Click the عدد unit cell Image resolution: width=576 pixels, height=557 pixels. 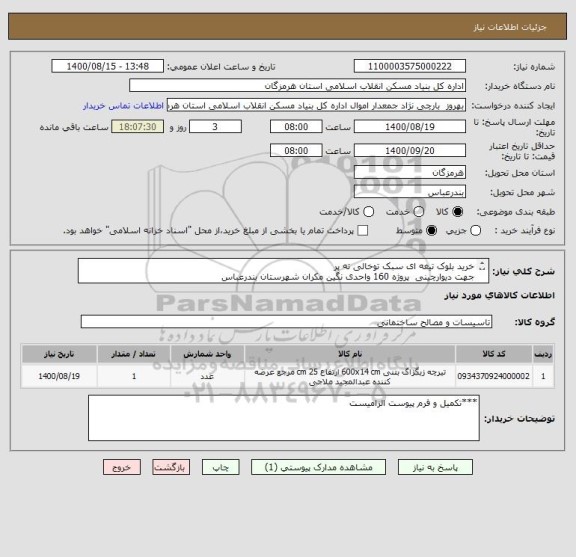point(207,376)
